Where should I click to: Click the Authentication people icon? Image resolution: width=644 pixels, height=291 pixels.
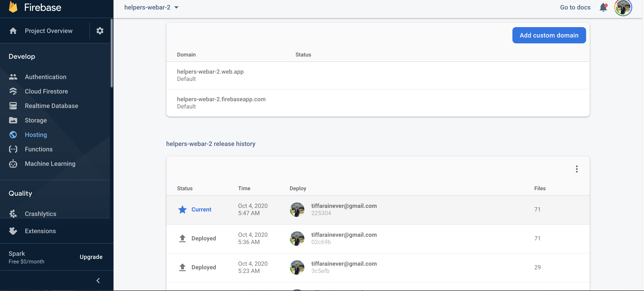click(13, 77)
